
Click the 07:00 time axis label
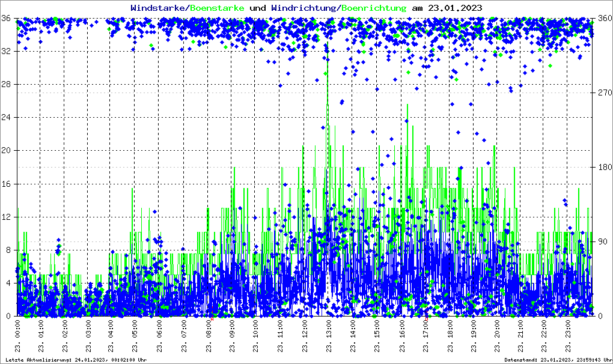point(184,336)
